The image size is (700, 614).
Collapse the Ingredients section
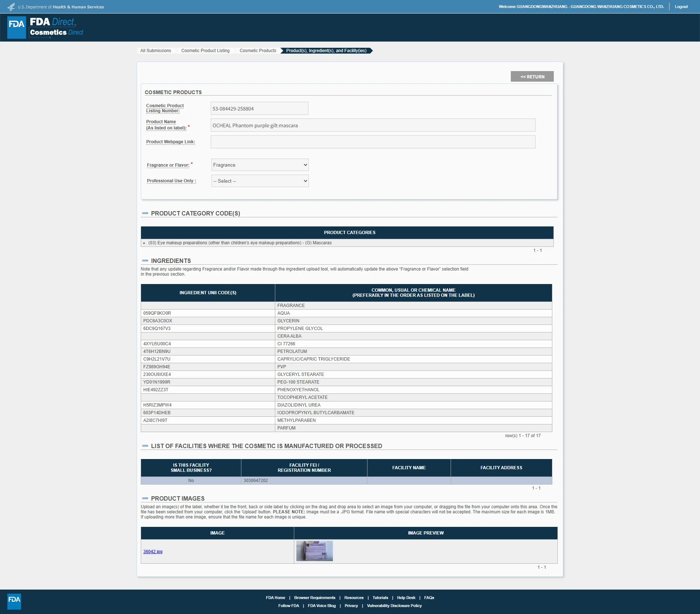point(145,261)
